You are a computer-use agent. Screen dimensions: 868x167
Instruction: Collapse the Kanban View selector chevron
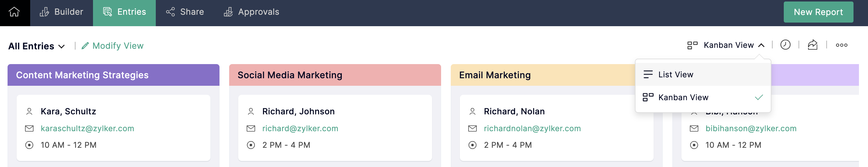coord(761,45)
